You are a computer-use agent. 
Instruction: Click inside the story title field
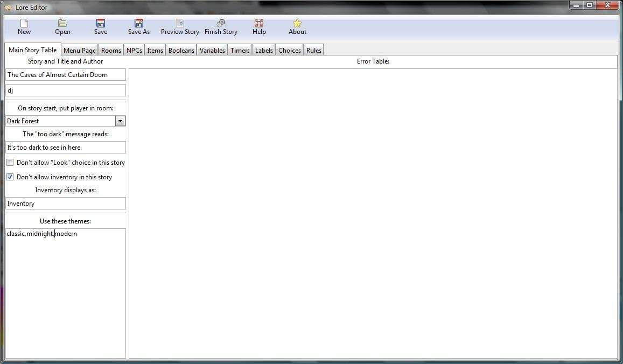coord(65,74)
